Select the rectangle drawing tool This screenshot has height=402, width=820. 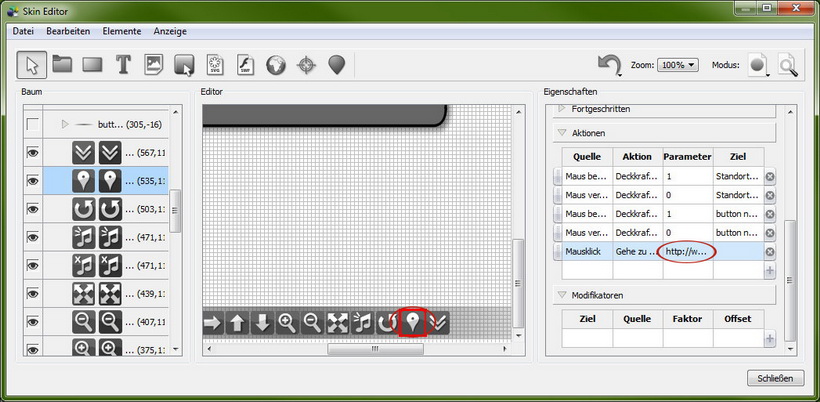[x=93, y=65]
